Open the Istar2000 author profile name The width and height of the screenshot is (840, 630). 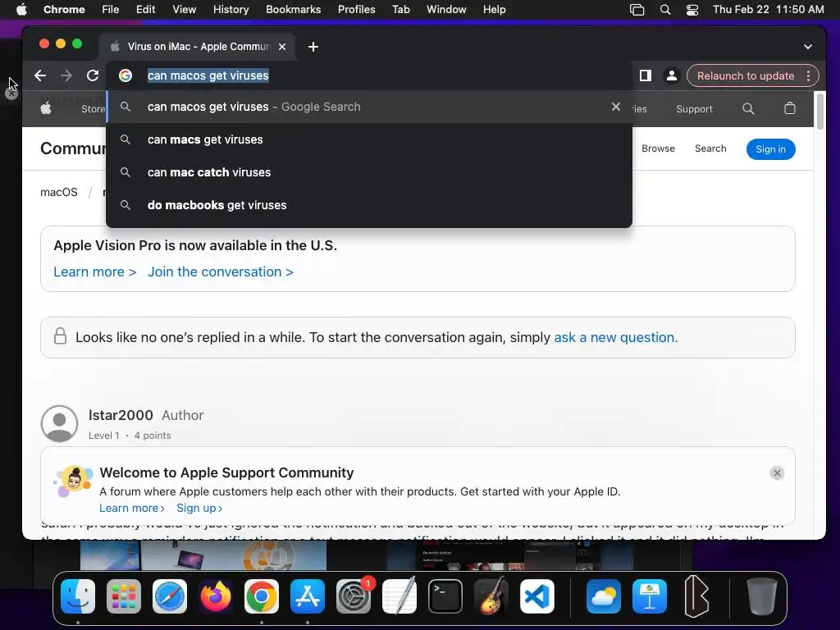[121, 415]
